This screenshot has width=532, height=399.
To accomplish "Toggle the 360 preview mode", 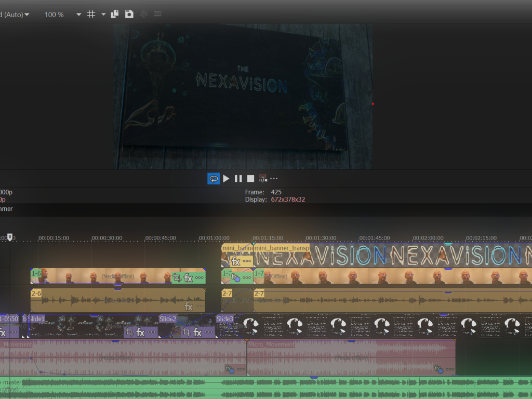I will (143, 14).
